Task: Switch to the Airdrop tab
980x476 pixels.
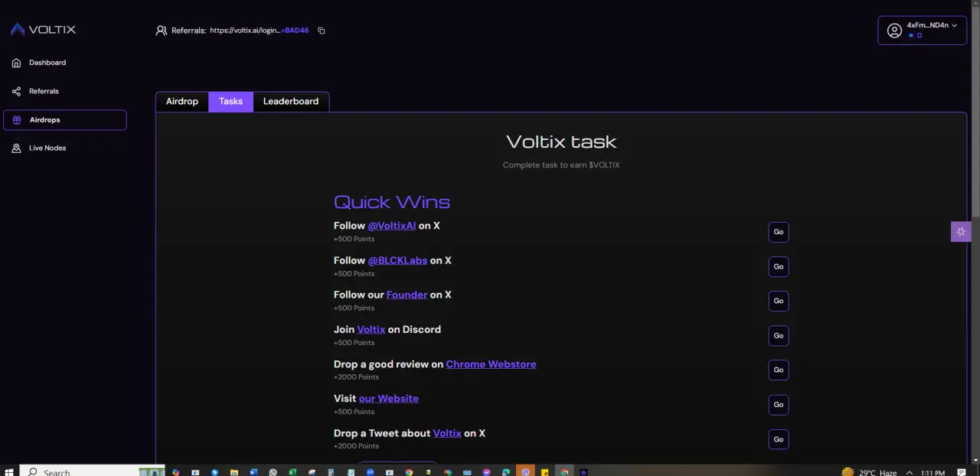Action: [x=182, y=102]
